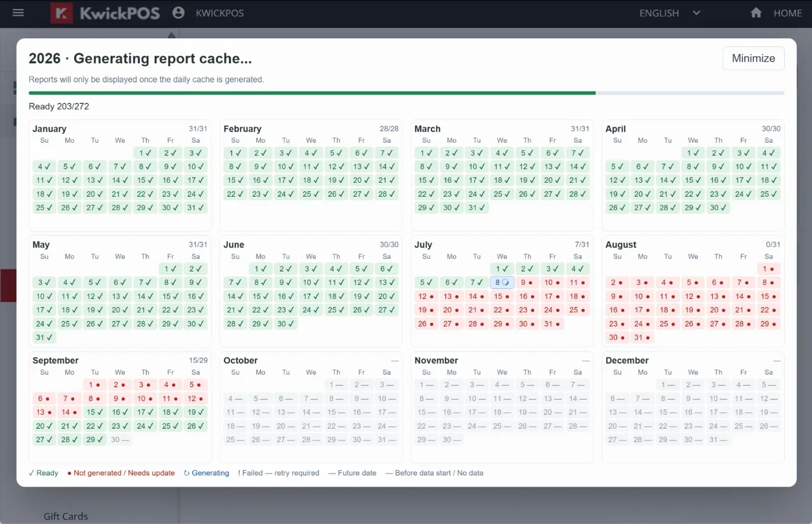Click April 30 ready day
This screenshot has width=812, height=524.
(x=718, y=208)
